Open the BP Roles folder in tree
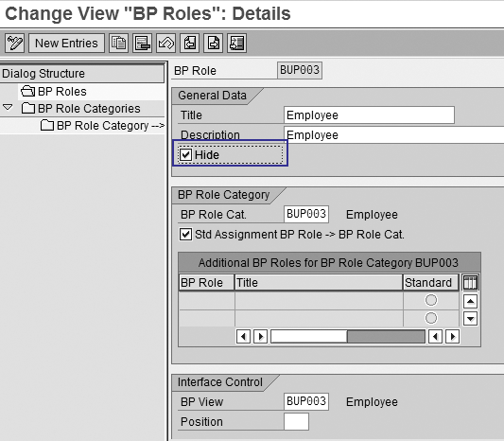 [x=53, y=92]
